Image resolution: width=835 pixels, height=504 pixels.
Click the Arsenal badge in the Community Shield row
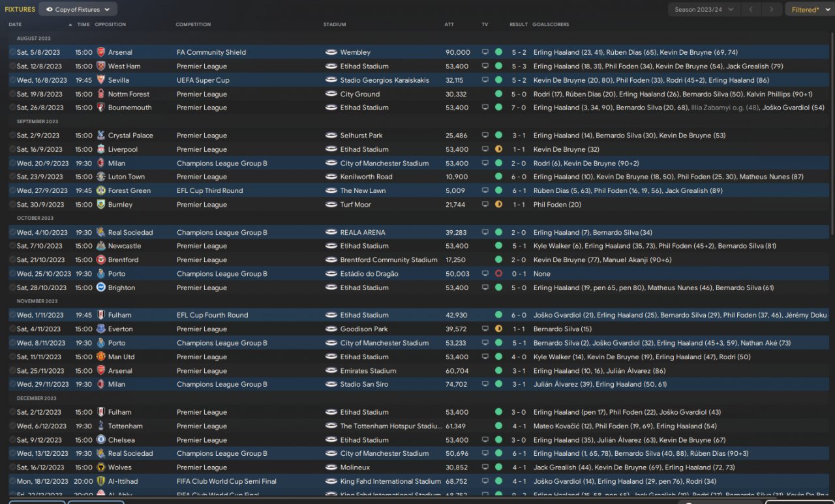pos(100,52)
